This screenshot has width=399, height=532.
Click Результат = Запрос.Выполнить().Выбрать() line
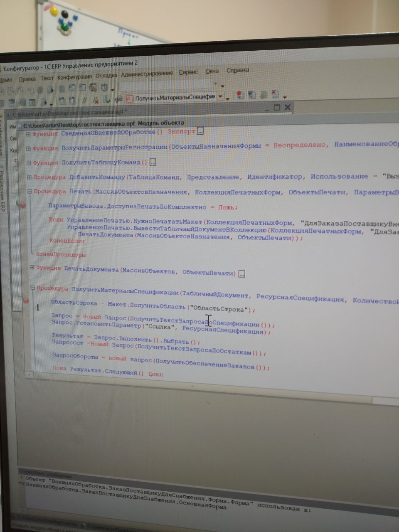pyautogui.click(x=126, y=338)
